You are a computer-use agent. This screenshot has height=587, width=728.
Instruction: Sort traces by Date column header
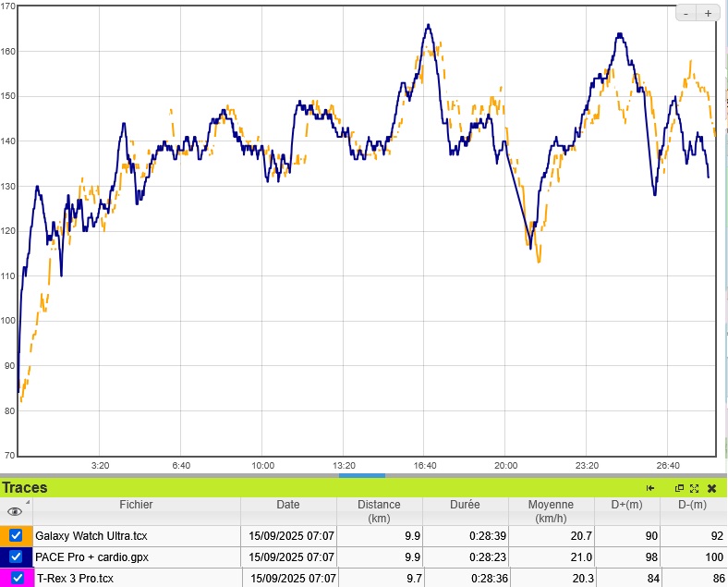[x=288, y=505]
